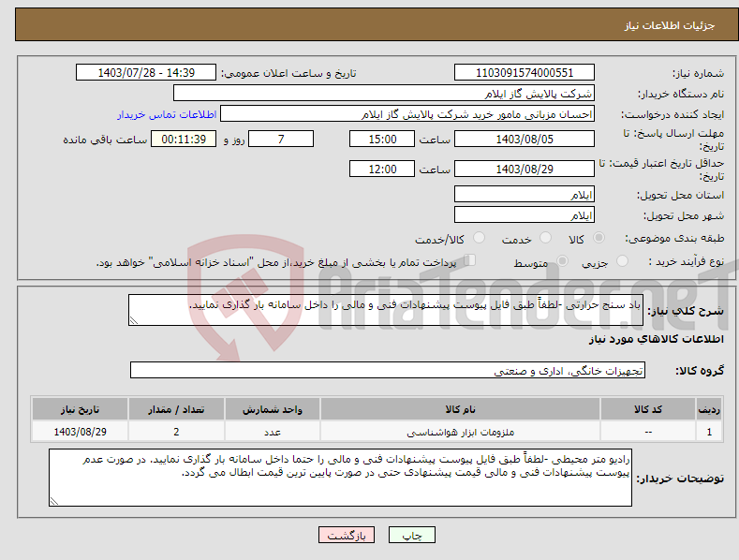Click the چاپ print button
Image resolution: width=739 pixels, height=560 pixels.
(412, 535)
